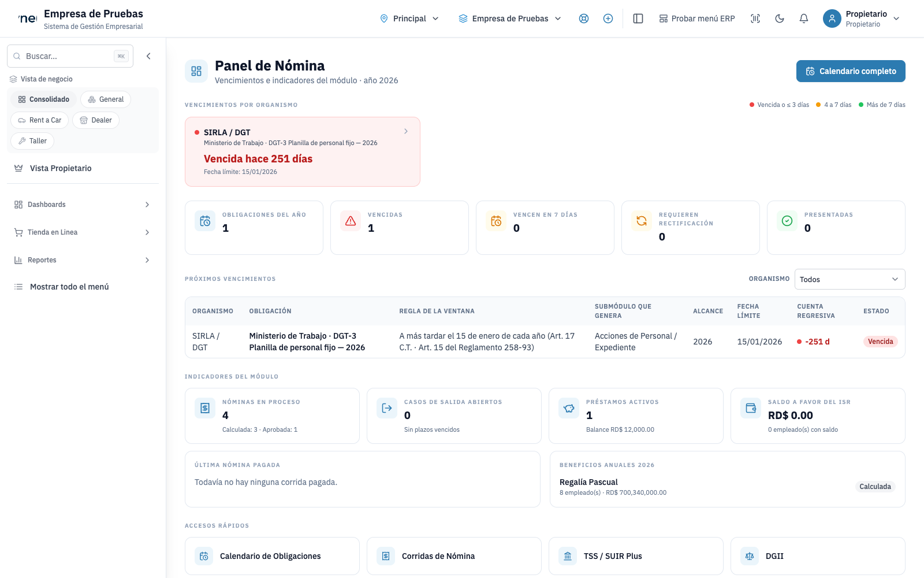Open the Principal location dropdown
924x578 pixels.
click(409, 18)
